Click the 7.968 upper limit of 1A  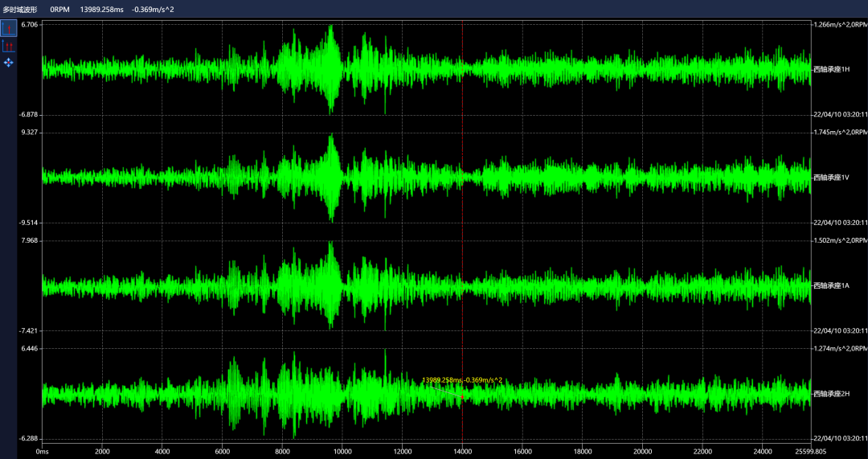[30, 240]
